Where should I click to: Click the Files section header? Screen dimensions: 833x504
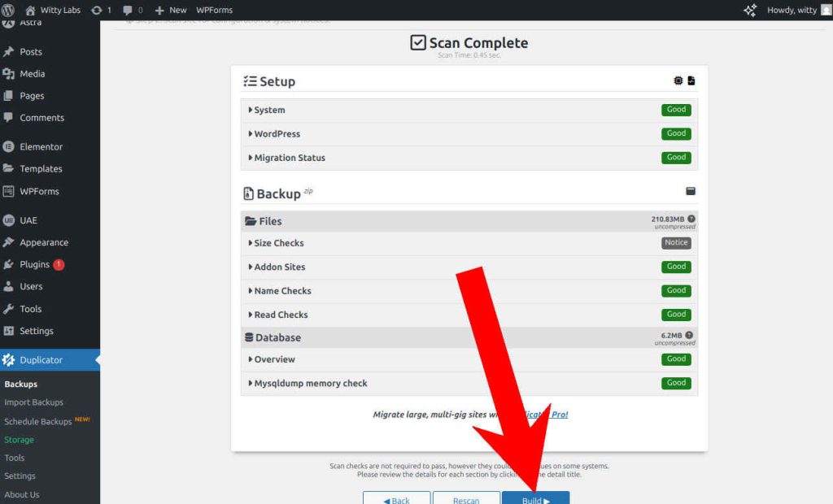469,221
